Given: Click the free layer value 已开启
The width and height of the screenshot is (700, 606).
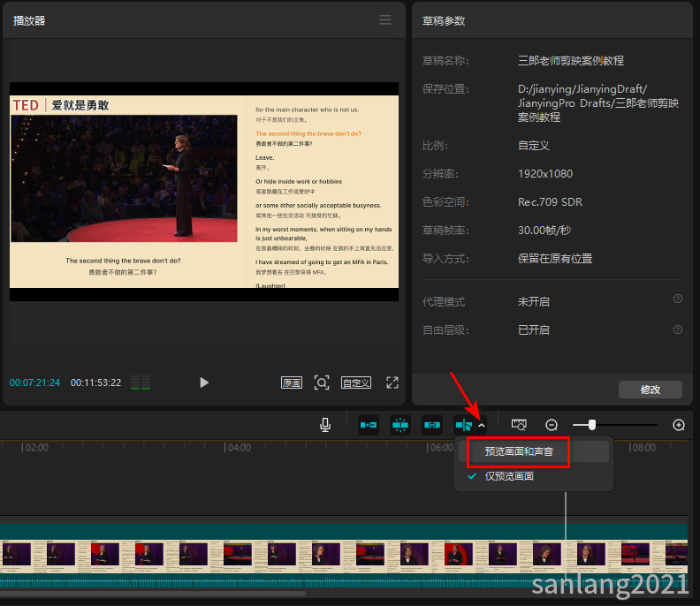Looking at the screenshot, I should pos(534,330).
